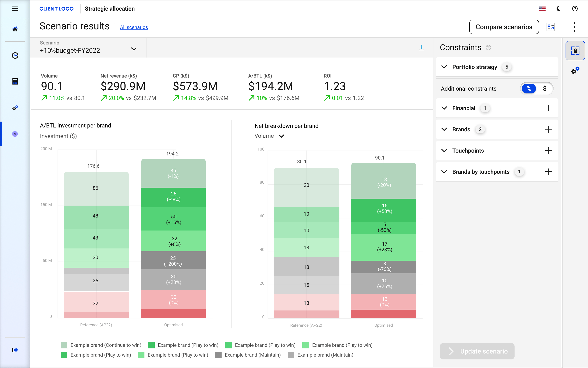Viewport: 588px width, 368px height.
Task: Click Compare scenarios button
Action: click(504, 27)
